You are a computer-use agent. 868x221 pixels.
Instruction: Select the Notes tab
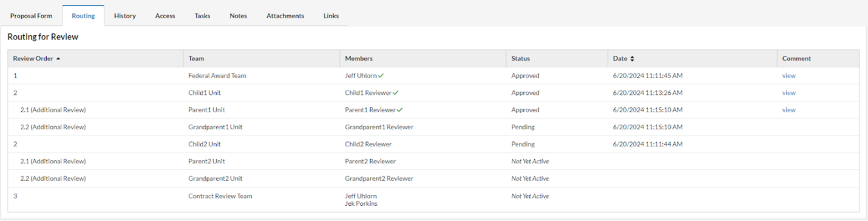[x=239, y=16]
